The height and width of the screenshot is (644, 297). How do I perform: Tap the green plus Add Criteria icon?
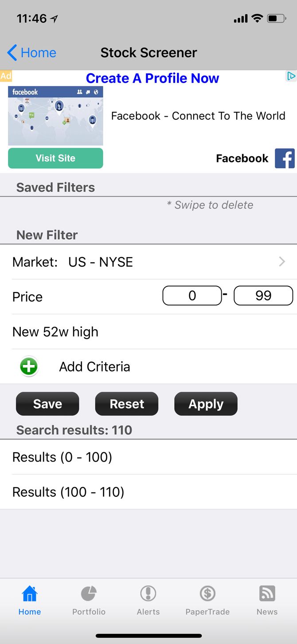click(x=29, y=367)
